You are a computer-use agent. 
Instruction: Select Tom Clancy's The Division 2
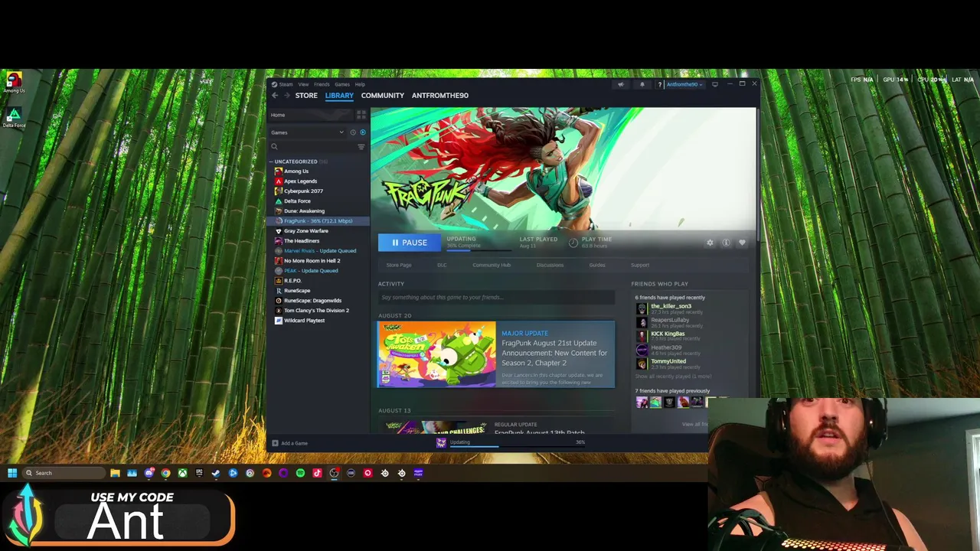tap(316, 311)
